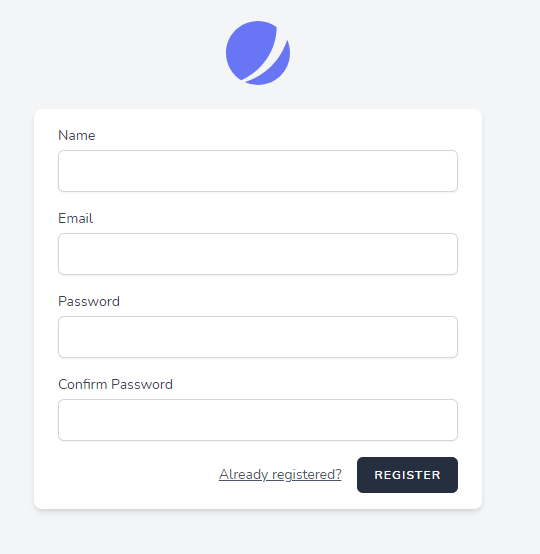Activate the Password input box
Viewport: 540px width, 554px height.
click(258, 337)
